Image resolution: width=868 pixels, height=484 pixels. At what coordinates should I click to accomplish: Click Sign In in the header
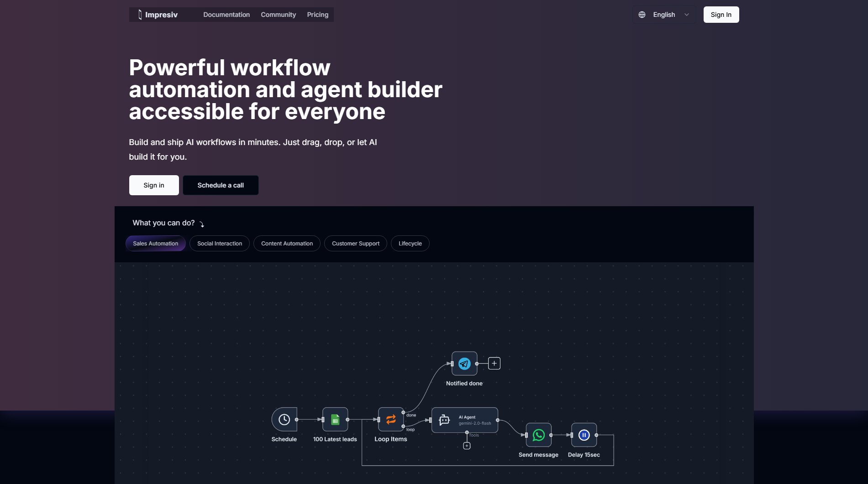click(x=721, y=15)
